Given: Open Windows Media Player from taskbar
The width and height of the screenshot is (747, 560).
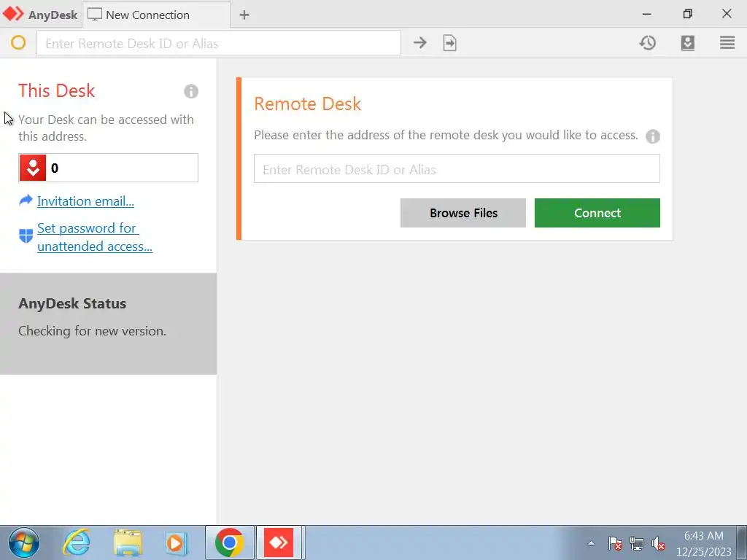Looking at the screenshot, I should tap(177, 542).
